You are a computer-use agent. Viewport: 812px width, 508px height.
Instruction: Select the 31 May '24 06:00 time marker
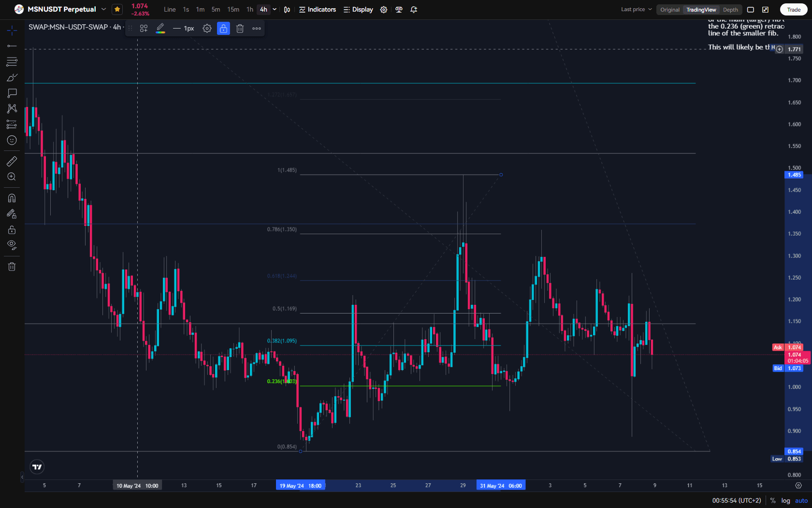click(501, 486)
